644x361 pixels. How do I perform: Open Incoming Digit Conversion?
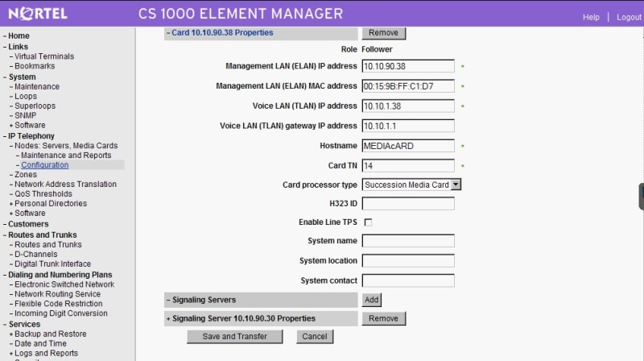point(61,313)
